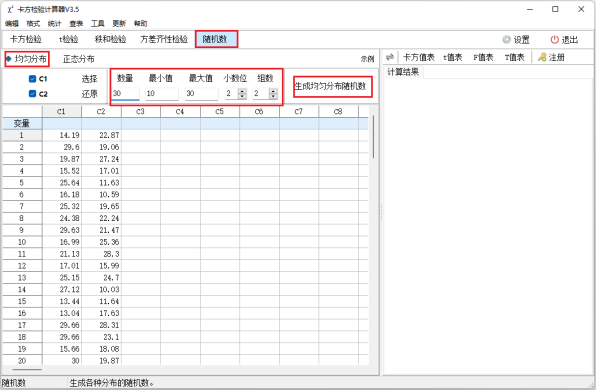Click the 示例 link
596x390 pixels.
point(368,59)
